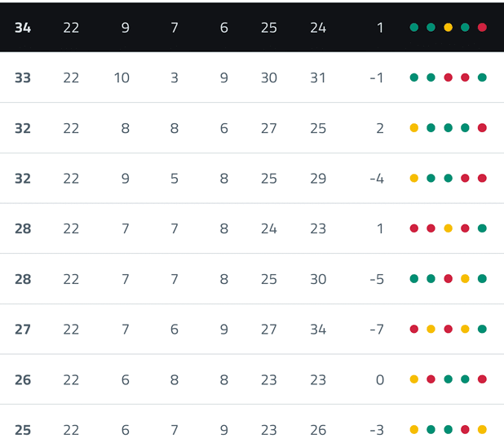Select the green form dot in the 27-point row

pyautogui.click(x=482, y=330)
